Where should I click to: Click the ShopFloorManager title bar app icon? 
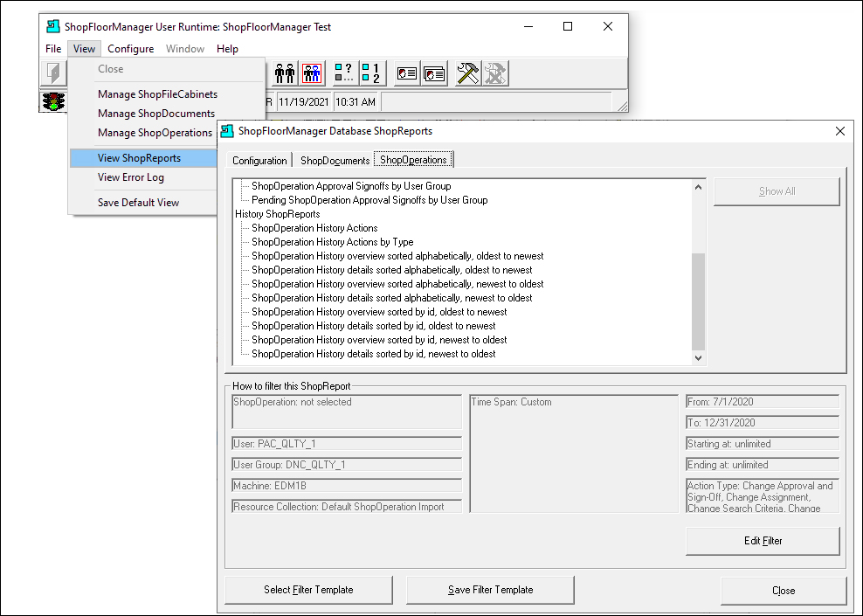[x=52, y=26]
